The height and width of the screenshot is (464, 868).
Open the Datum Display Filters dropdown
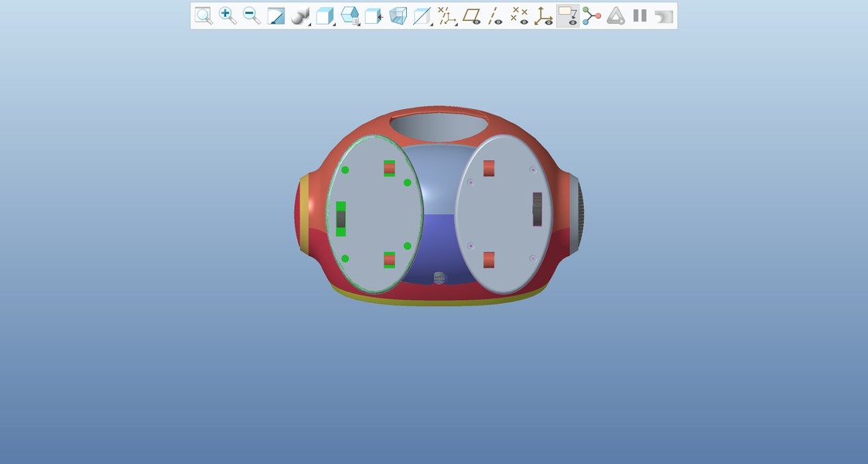click(x=446, y=15)
